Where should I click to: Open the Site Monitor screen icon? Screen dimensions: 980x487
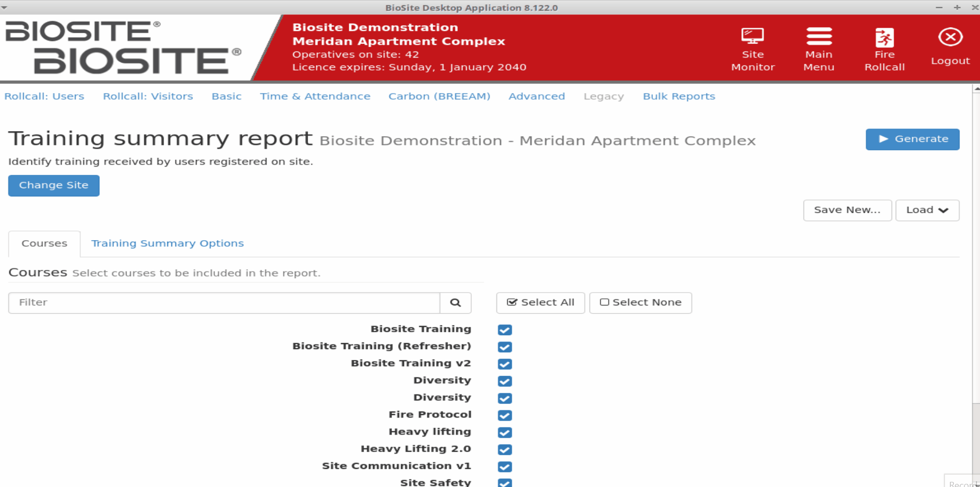tap(752, 37)
